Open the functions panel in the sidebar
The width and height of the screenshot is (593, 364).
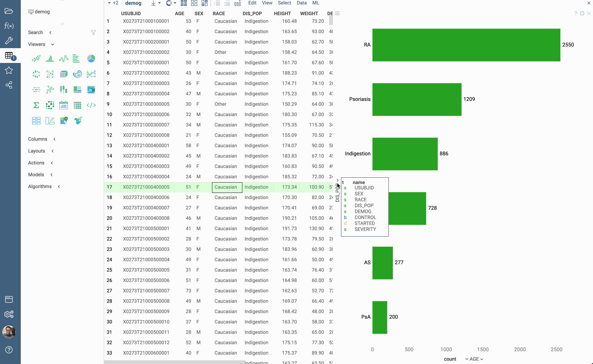pos(9,26)
